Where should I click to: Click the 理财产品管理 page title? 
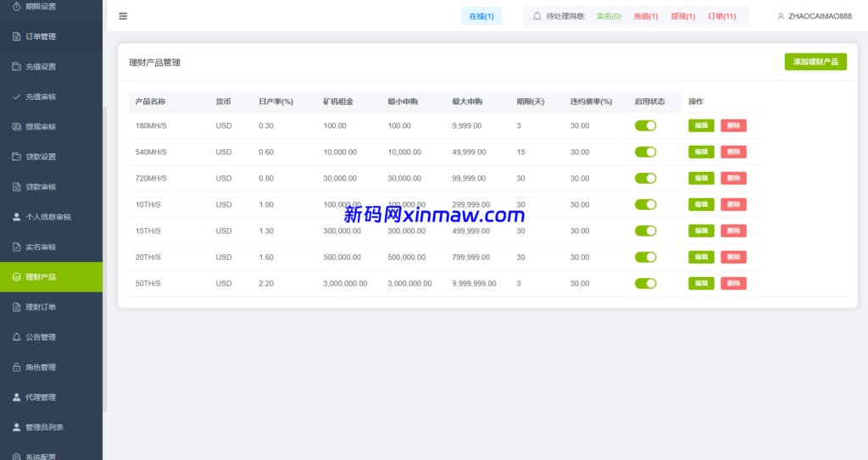(154, 63)
